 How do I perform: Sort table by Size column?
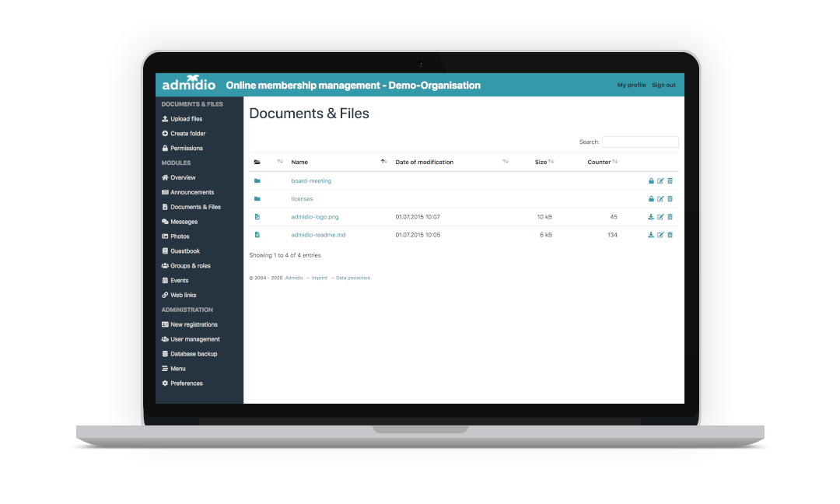(541, 162)
